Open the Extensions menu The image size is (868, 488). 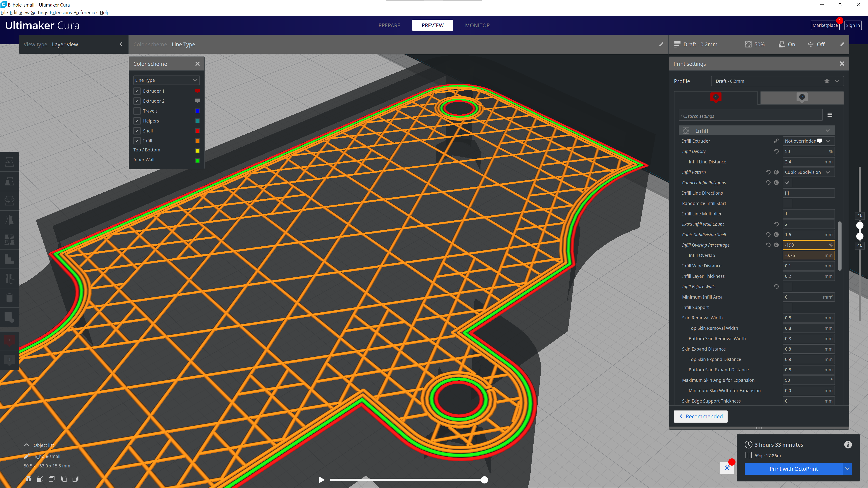coord(61,12)
